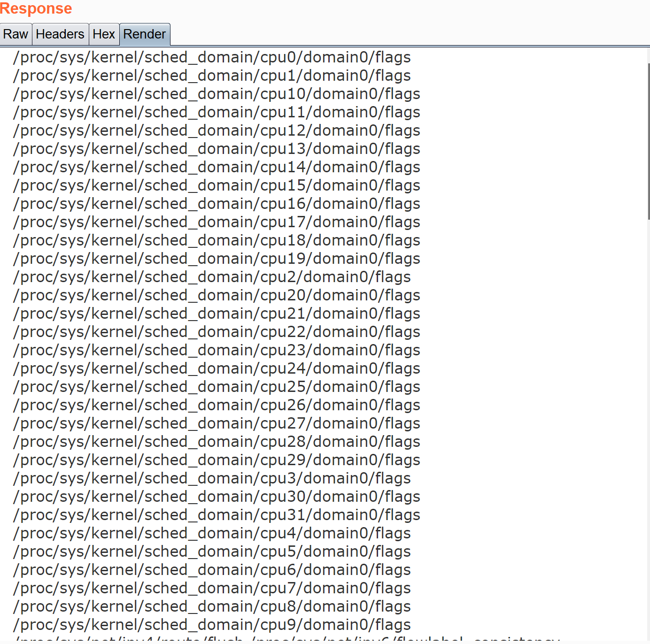This screenshot has width=650, height=644.
Task: Click the cpu25/domain0/flags line
Action: point(217,387)
